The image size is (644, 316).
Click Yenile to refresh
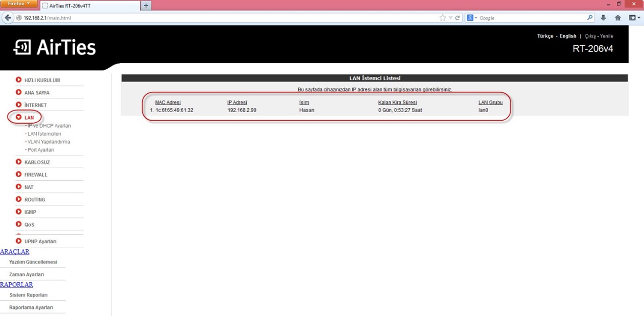[x=607, y=36]
